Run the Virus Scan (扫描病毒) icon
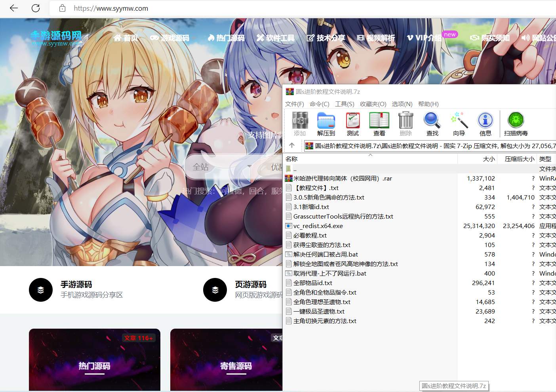Viewport: 556px width, 392px height. coord(516,124)
